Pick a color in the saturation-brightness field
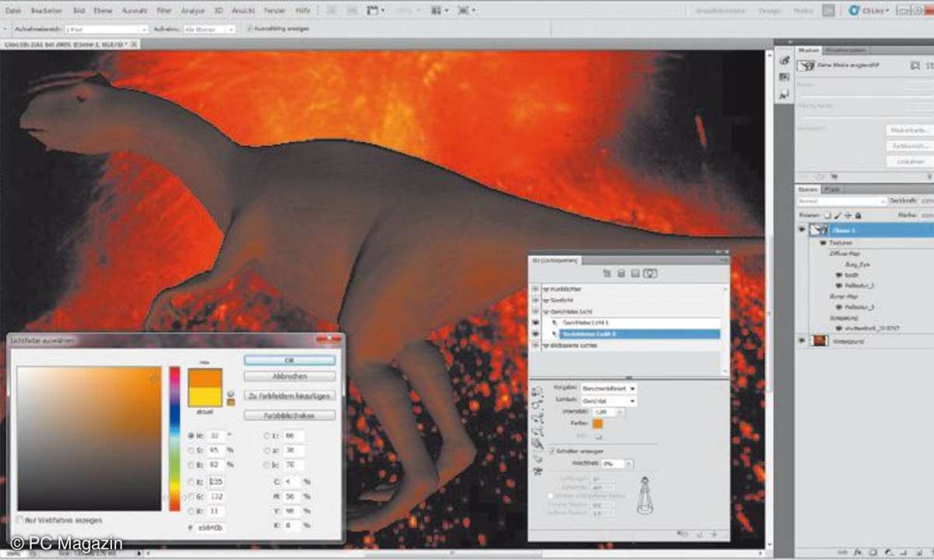Screen dimensions: 934x560 tap(90, 439)
